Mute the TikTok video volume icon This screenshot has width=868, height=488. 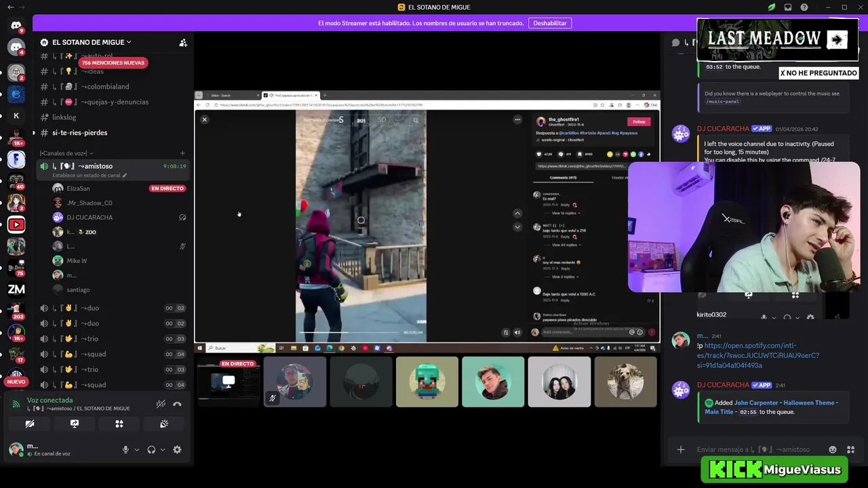(x=517, y=333)
